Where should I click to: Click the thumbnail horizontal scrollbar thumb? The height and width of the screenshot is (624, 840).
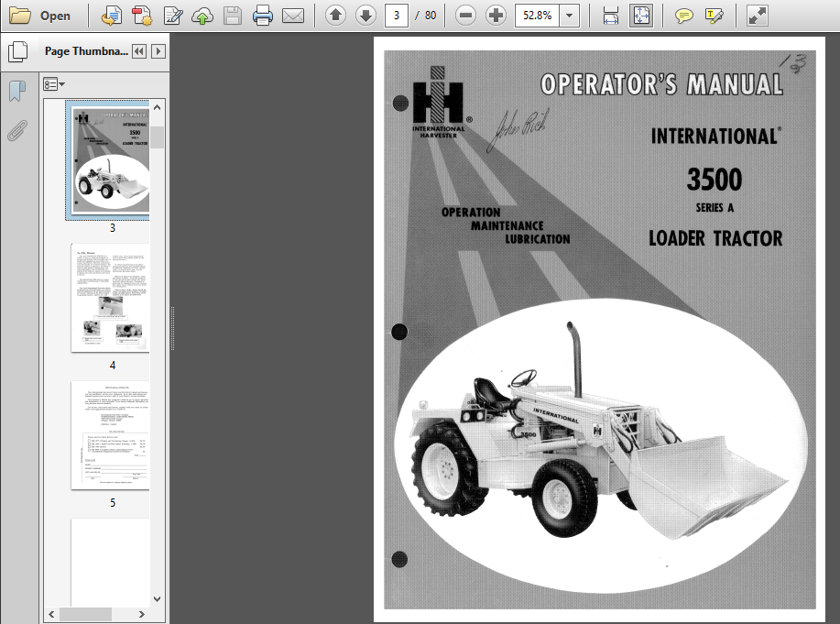coord(85,614)
